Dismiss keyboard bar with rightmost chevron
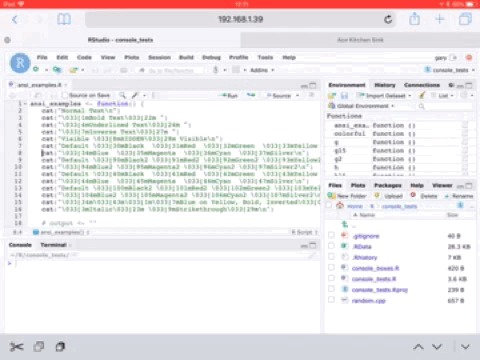480x360 pixels. click(465, 347)
